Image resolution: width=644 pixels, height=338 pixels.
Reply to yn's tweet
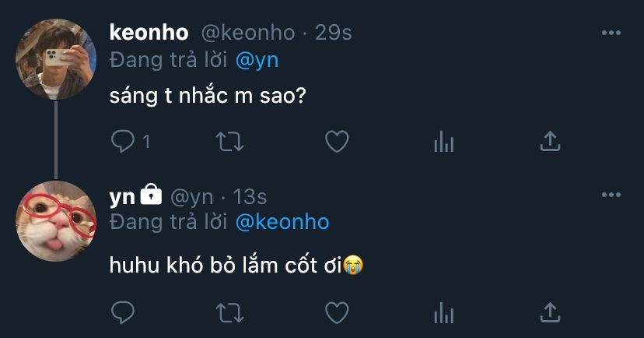tap(123, 313)
